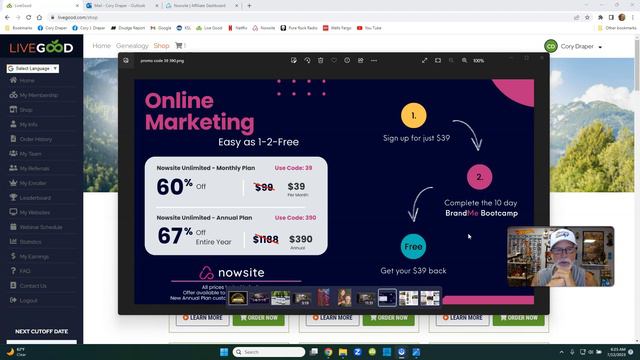Go to the Home link in LiveGood top navigation
This screenshot has height=360, width=640.
pos(101,46)
